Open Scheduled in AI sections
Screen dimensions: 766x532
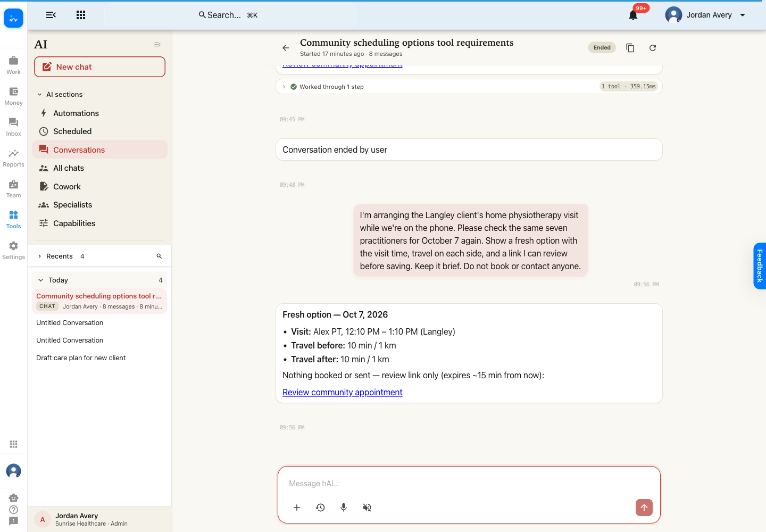[99, 131]
